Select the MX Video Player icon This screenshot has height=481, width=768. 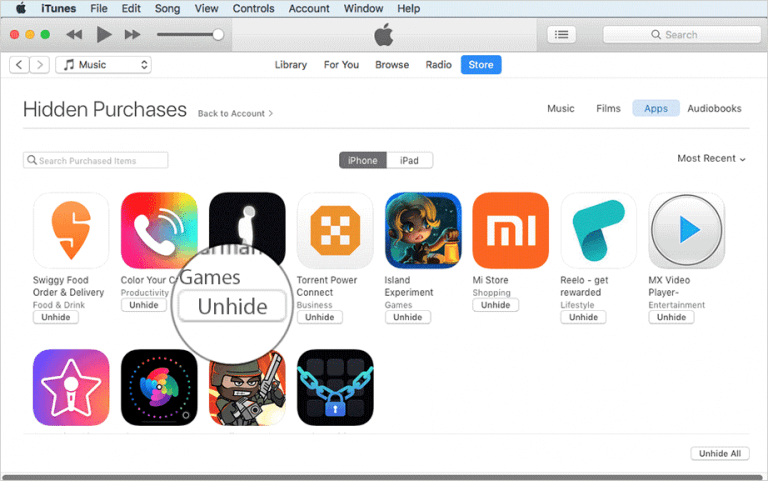click(686, 230)
